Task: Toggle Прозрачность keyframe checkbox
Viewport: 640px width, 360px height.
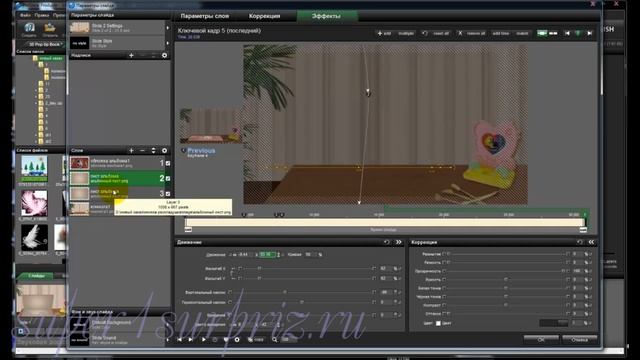Action: [x=444, y=271]
